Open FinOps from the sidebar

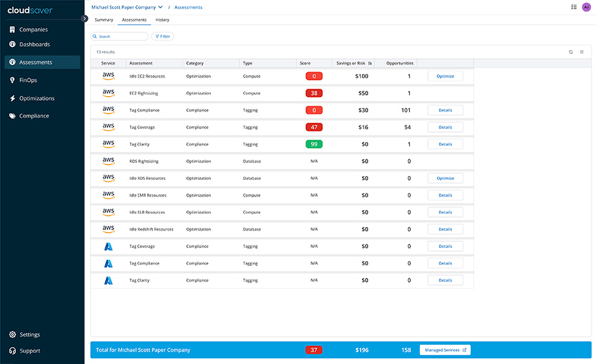[28, 80]
